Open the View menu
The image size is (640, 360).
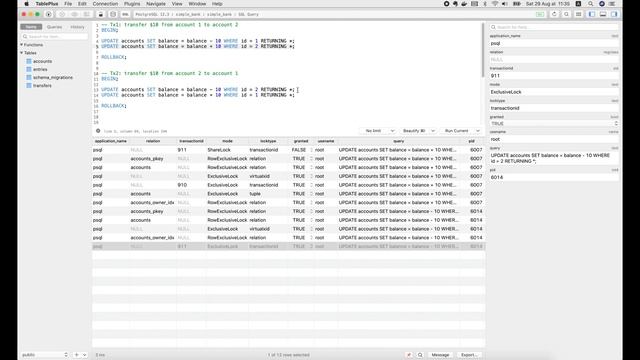click(177, 4)
